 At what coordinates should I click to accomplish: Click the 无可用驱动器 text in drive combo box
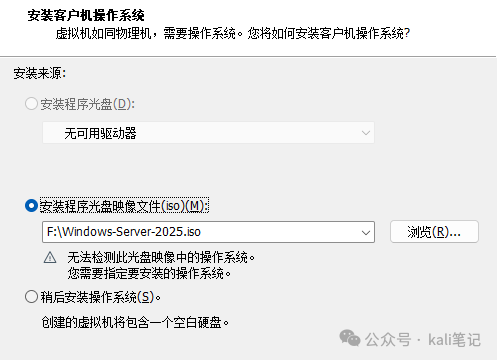(x=100, y=133)
